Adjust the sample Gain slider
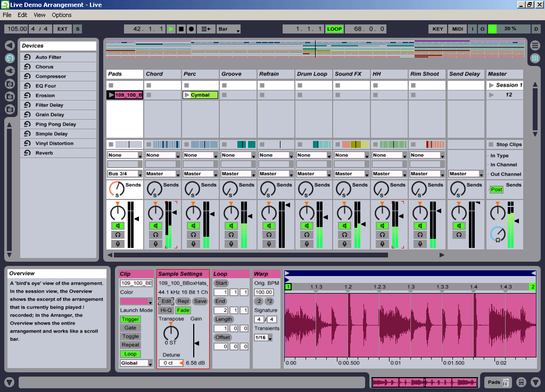545x392 pixels. [196, 343]
